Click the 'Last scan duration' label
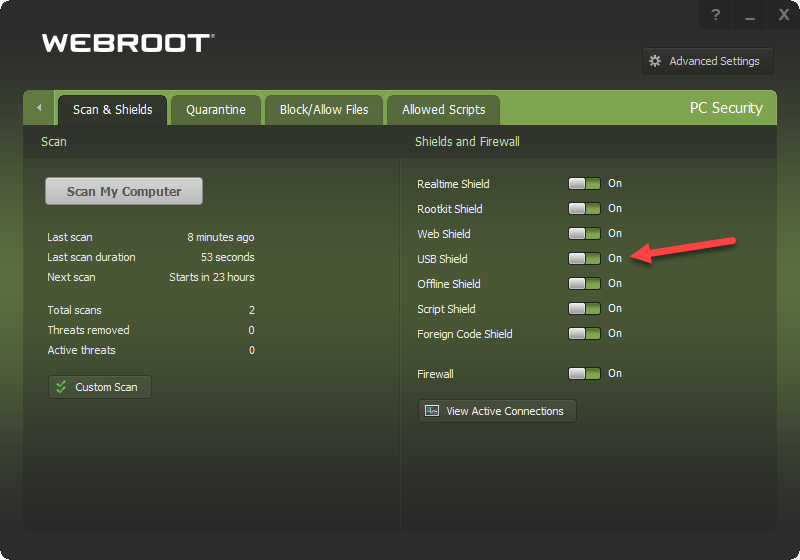Image resolution: width=800 pixels, height=560 pixels. [x=91, y=257]
